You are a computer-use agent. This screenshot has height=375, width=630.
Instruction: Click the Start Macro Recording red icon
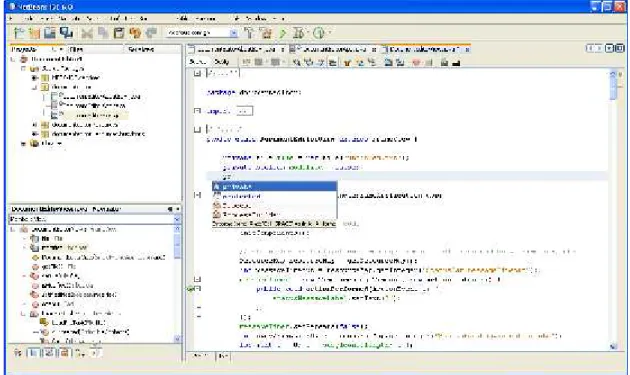(x=416, y=62)
